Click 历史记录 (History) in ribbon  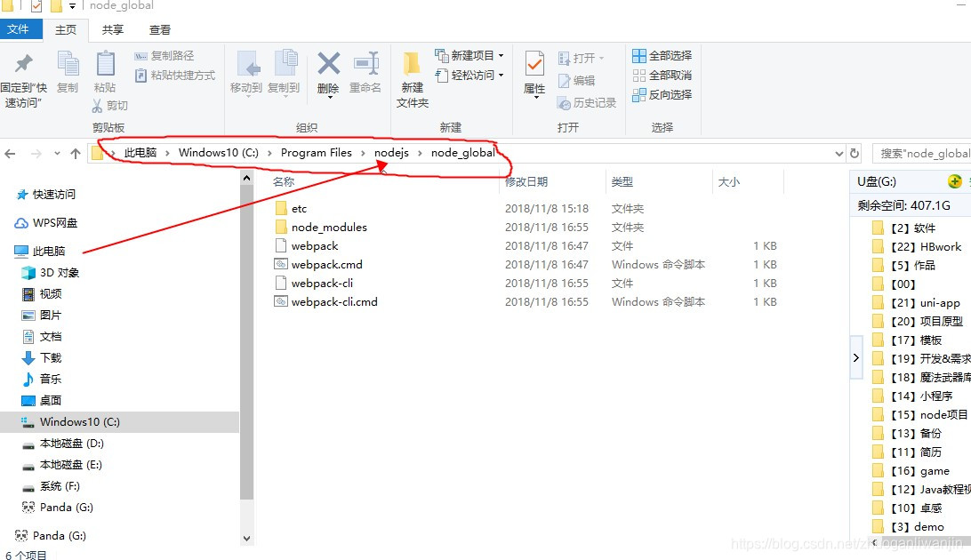click(x=587, y=103)
